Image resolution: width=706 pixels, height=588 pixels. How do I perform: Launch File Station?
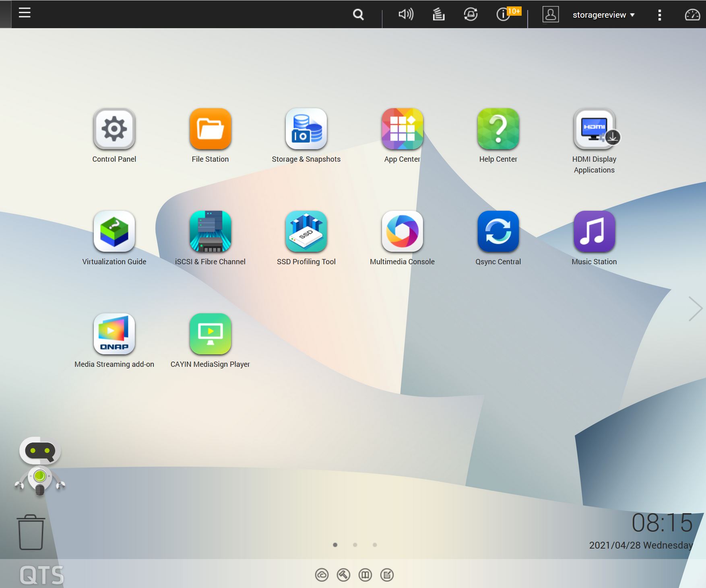click(210, 129)
